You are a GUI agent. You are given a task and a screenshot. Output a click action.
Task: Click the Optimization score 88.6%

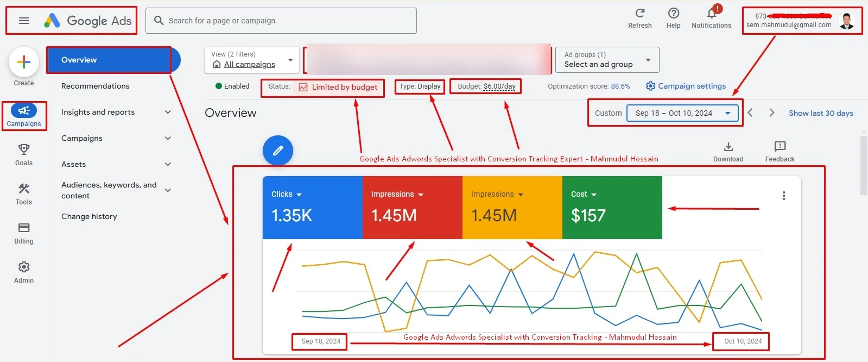pyautogui.click(x=589, y=86)
